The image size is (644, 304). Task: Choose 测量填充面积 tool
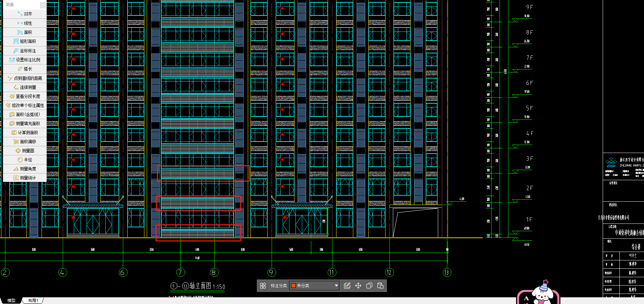coord(25,123)
